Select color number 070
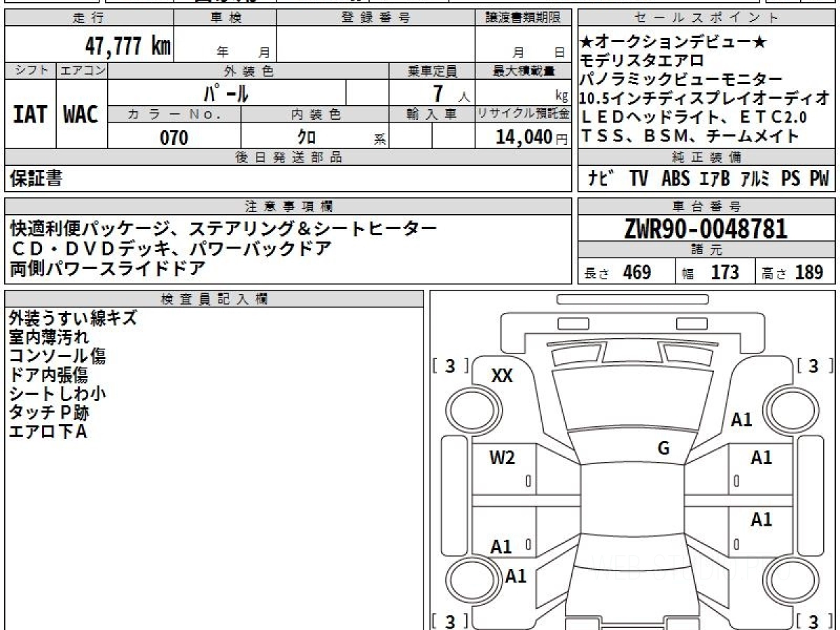The image size is (840, 630). click(174, 137)
